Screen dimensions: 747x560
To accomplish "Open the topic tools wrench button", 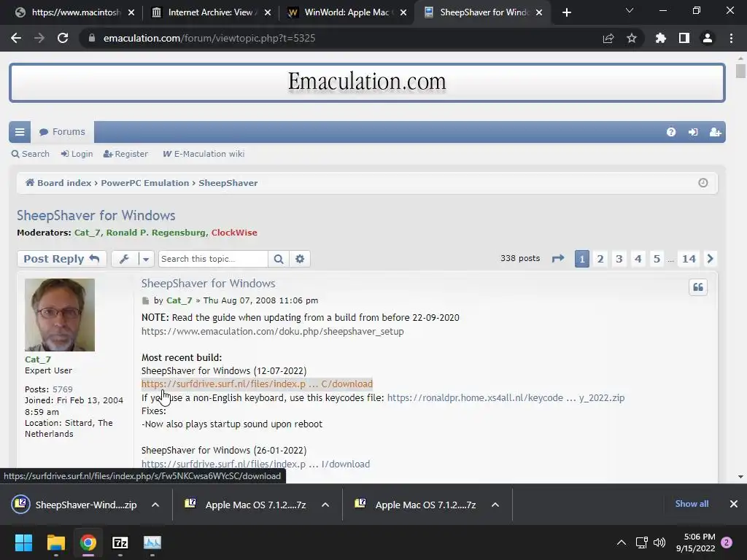I will tap(124, 259).
